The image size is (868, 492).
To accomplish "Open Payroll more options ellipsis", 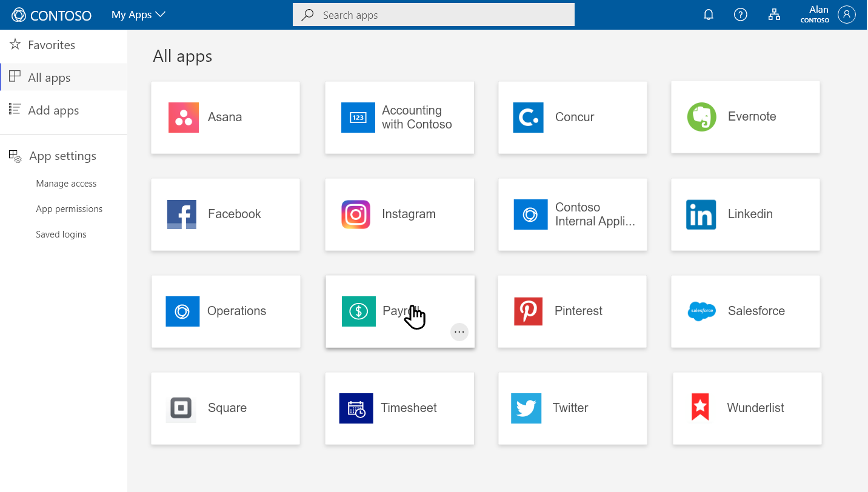I will pos(459,332).
